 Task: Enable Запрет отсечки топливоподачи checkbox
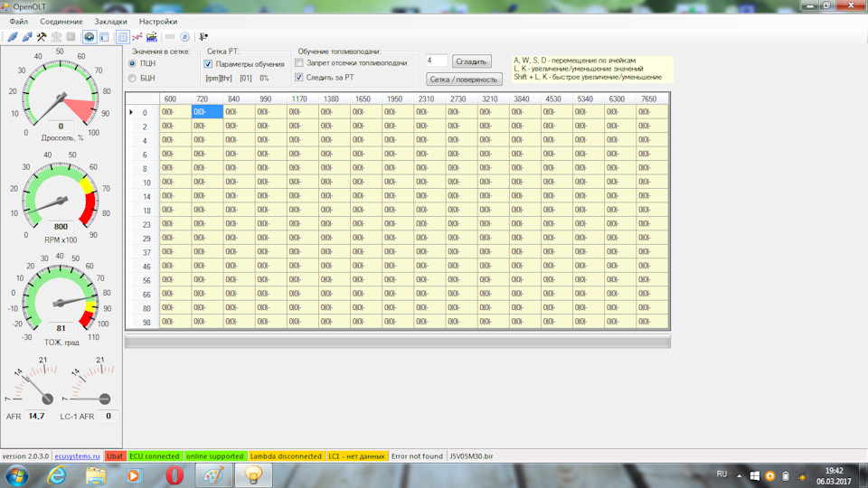click(299, 63)
